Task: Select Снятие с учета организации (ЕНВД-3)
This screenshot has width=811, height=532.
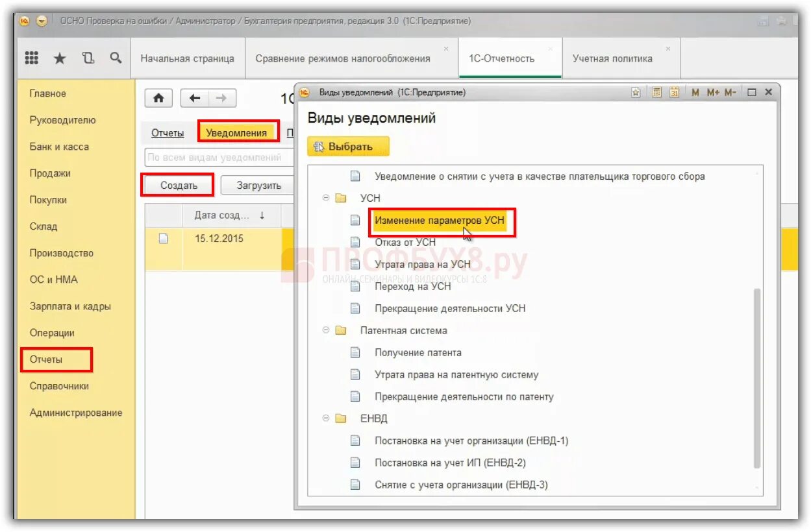Action: (x=462, y=485)
